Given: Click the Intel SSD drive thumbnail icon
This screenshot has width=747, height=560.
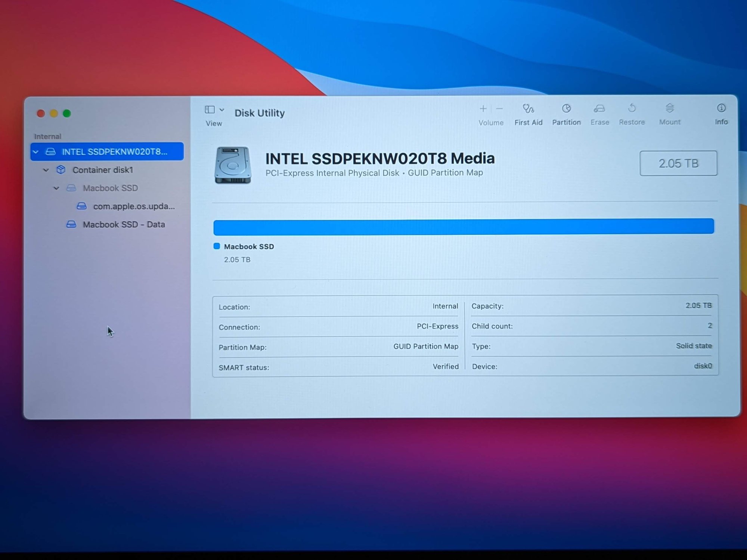Looking at the screenshot, I should [233, 165].
